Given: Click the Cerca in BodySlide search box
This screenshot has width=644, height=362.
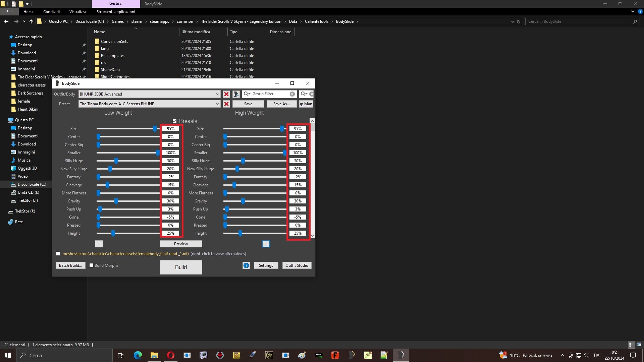Looking at the screenshot, I should pyautogui.click(x=582, y=21).
